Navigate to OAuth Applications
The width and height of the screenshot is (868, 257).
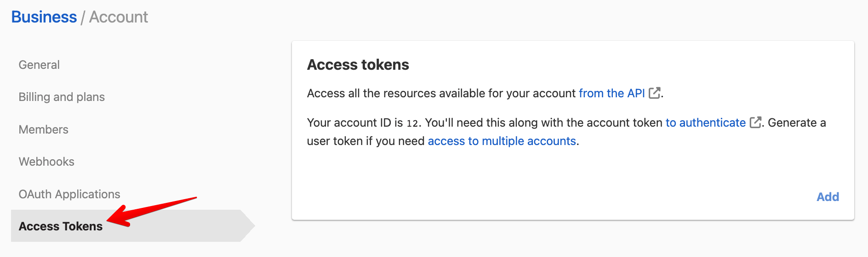click(69, 194)
